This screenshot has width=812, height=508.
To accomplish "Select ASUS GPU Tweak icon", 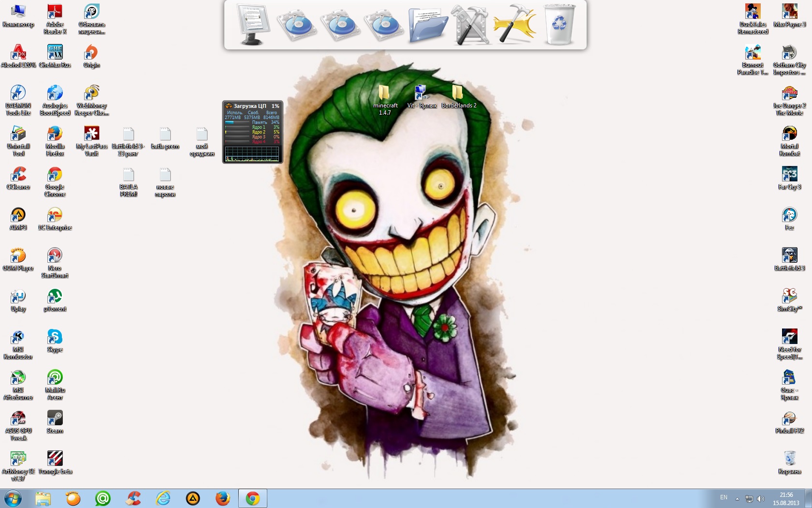I will [18, 425].
